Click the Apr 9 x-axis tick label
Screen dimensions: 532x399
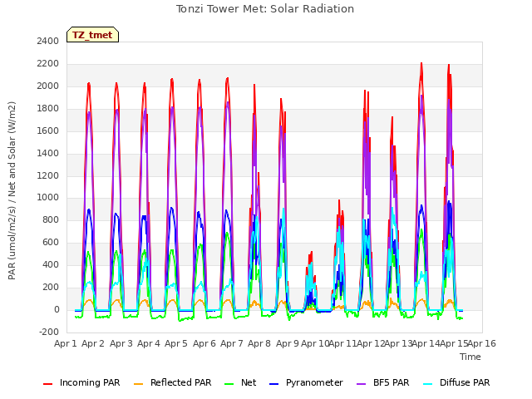pos(288,343)
